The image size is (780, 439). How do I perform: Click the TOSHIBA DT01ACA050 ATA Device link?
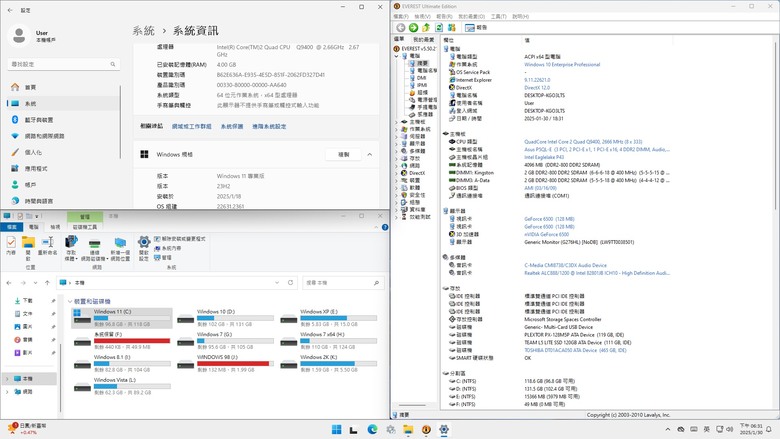pos(575,350)
